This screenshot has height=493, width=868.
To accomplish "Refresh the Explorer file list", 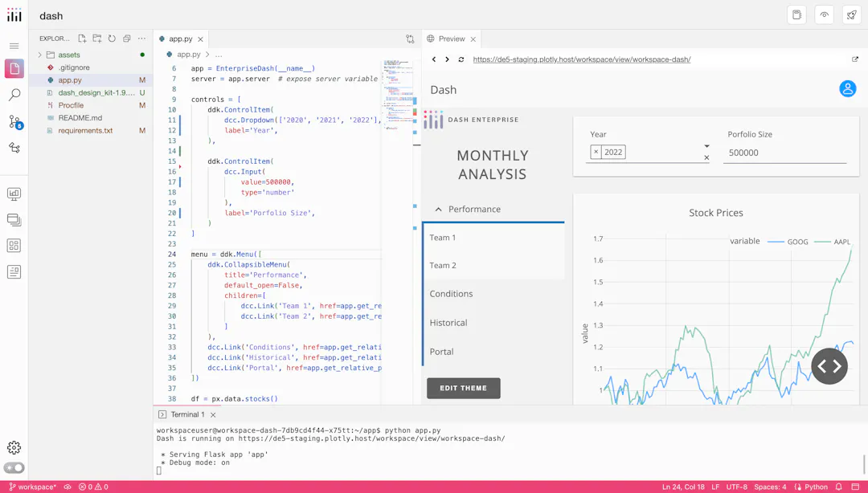I will click(112, 39).
